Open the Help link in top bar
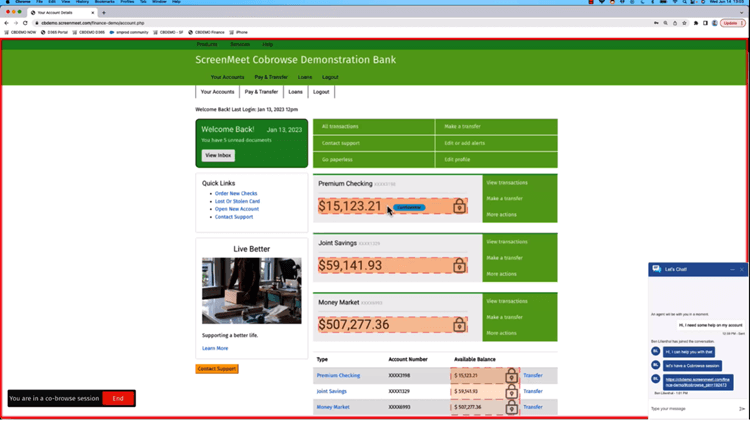Image resolution: width=750 pixels, height=422 pixels. pyautogui.click(x=267, y=44)
